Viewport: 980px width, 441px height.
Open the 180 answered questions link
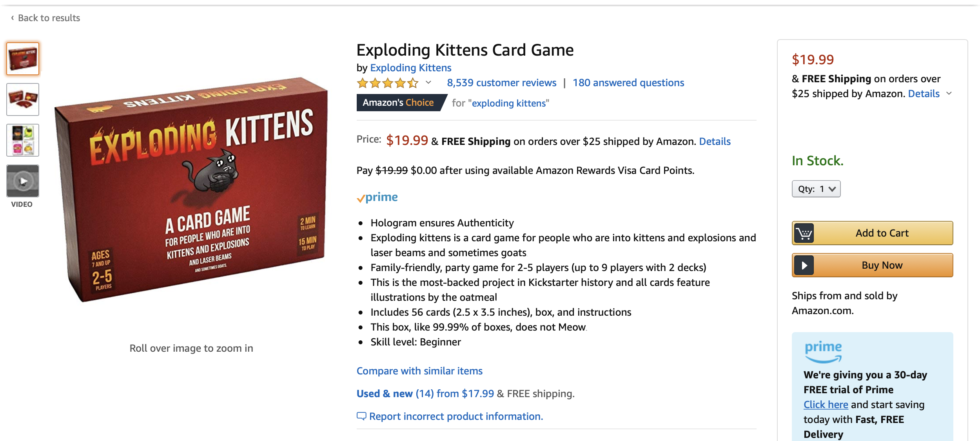pyautogui.click(x=628, y=83)
